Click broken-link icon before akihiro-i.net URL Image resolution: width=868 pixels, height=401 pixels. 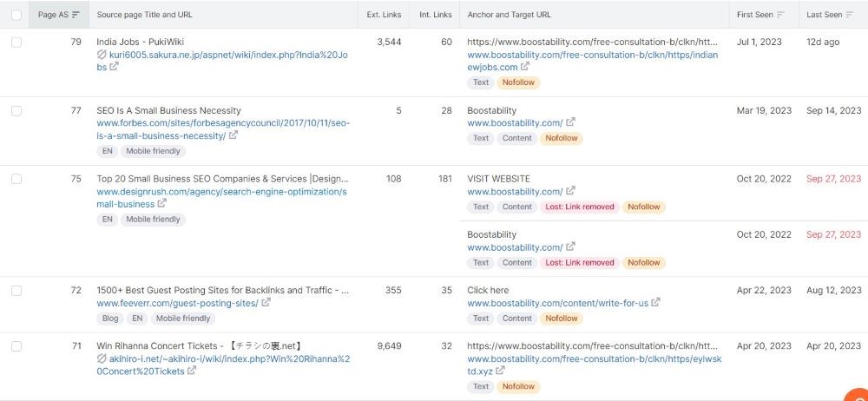102,359
